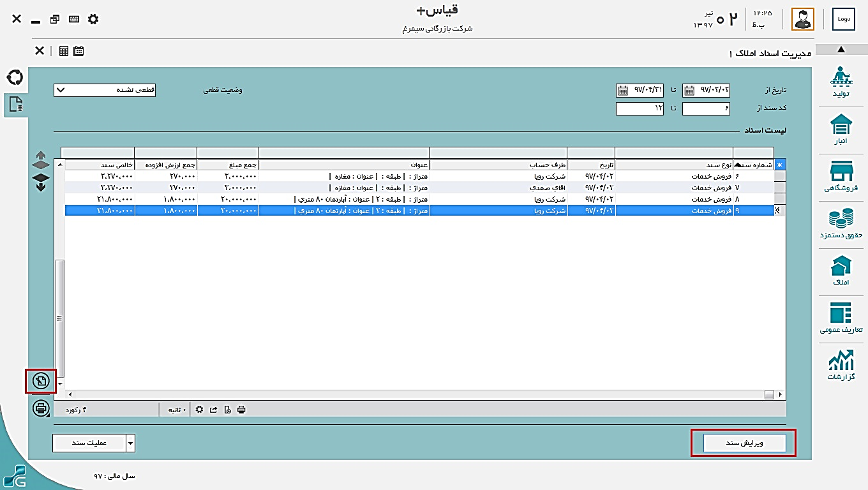Click the ویرایش سند button
This screenshot has width=868, height=490.
pyautogui.click(x=744, y=443)
